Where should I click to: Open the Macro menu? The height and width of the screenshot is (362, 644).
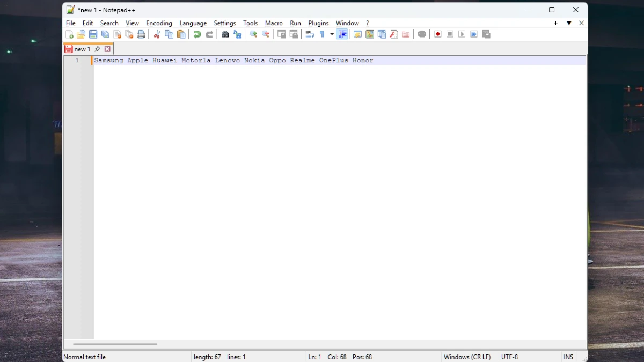(274, 23)
